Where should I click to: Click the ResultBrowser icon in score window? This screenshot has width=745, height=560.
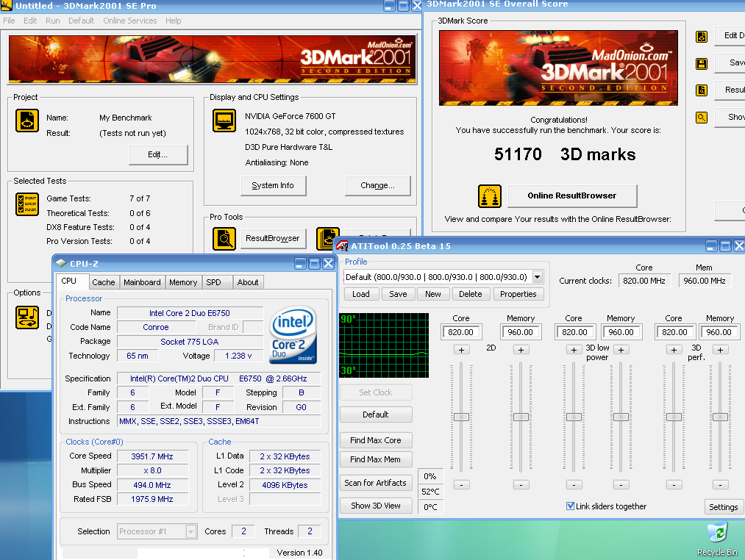point(702,90)
